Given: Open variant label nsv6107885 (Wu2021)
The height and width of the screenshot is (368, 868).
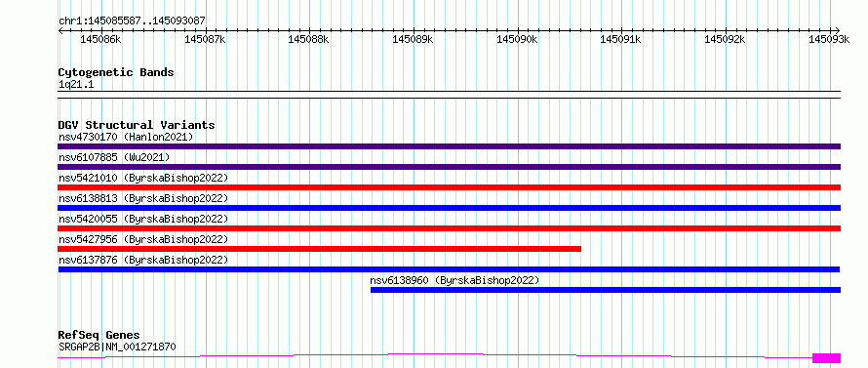Looking at the screenshot, I should coord(114,157).
